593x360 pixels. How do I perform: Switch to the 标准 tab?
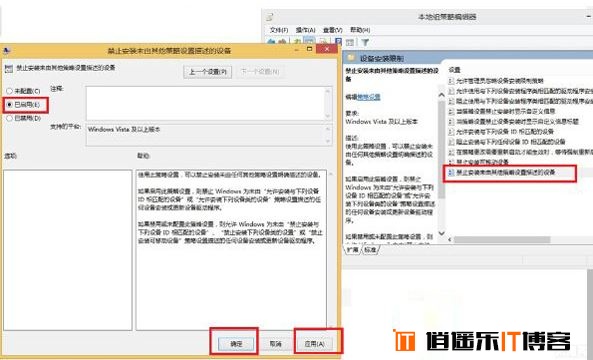[370, 250]
